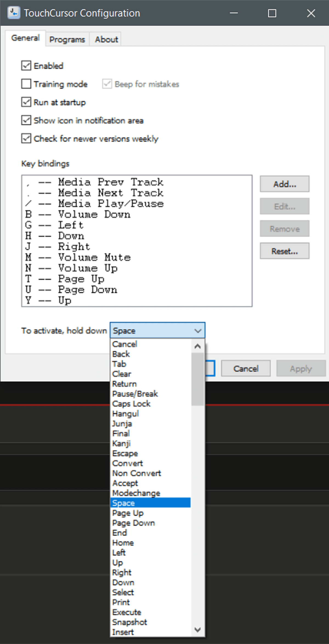The width and height of the screenshot is (329, 644).
Task: Choose Hangul in the key list
Action: 151,414
